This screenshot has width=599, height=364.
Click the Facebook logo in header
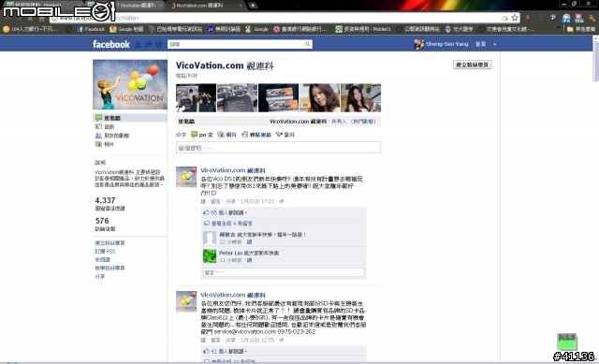[x=111, y=44]
